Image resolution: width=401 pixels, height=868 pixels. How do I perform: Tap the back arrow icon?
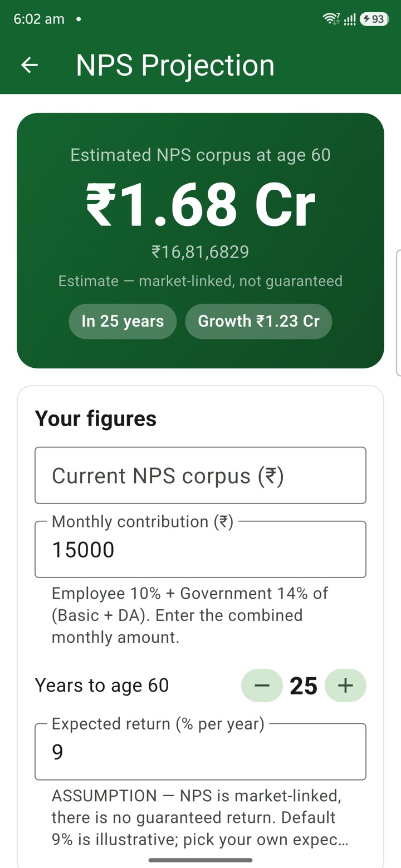coord(30,65)
